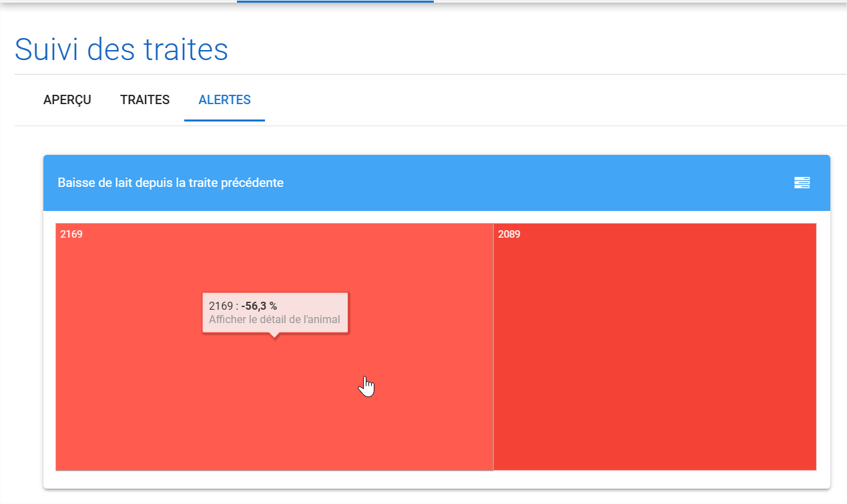
Task: Open the APERÇU tab
Action: pos(67,100)
